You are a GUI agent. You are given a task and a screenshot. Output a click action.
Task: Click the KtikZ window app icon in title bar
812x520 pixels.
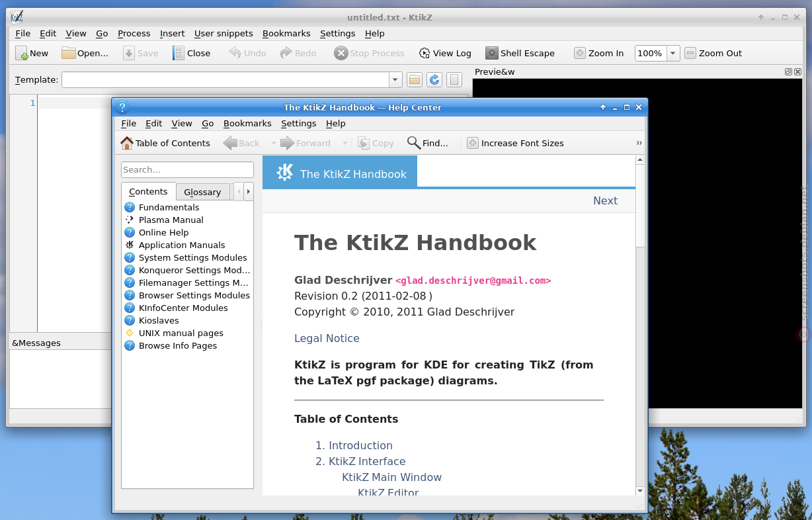click(x=17, y=17)
